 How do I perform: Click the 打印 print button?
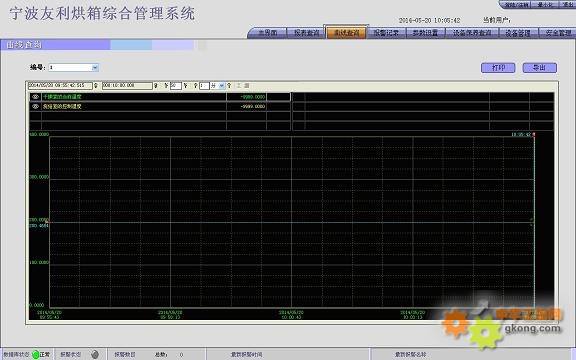tap(498, 68)
